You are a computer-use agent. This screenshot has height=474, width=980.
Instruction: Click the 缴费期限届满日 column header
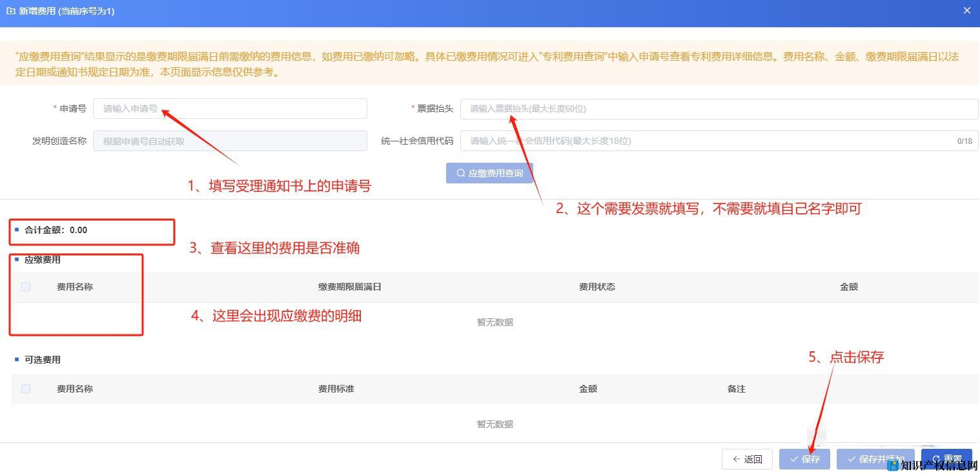tap(349, 287)
